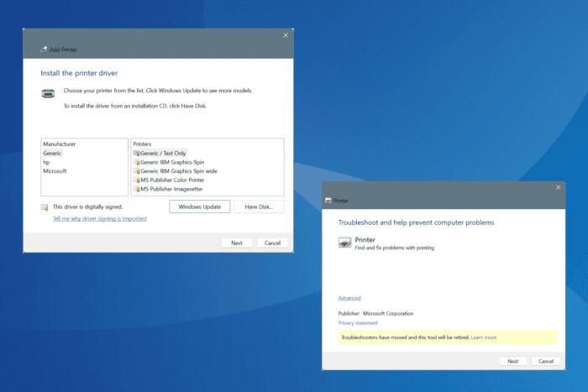Click 'Find and fix problems with printing' text
The height and width of the screenshot is (392, 588).
[395, 248]
